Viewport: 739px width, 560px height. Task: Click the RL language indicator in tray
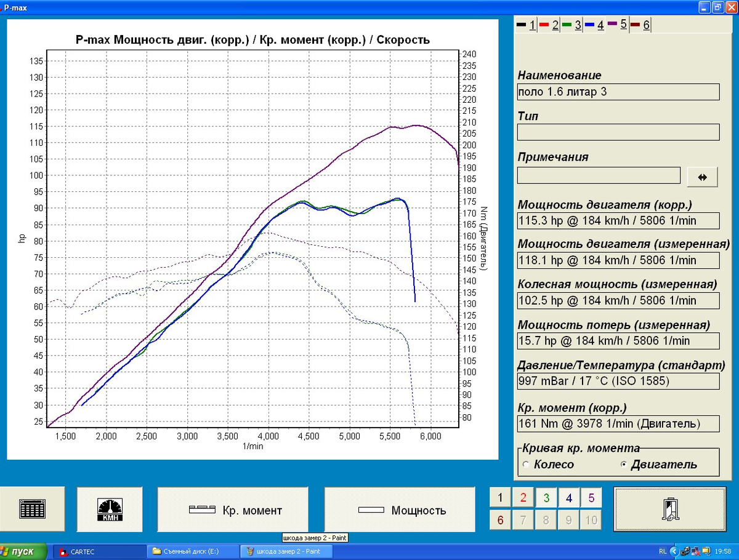662,552
